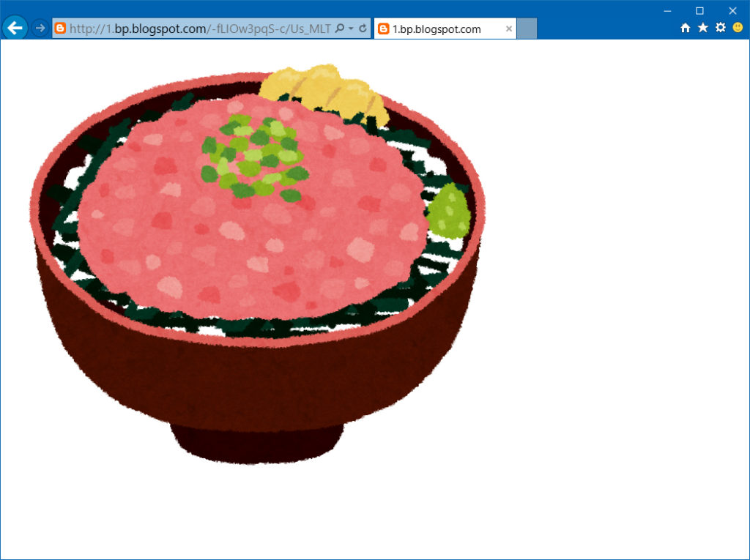Open the Home page icon
The width and height of the screenshot is (750, 560).
pos(685,29)
